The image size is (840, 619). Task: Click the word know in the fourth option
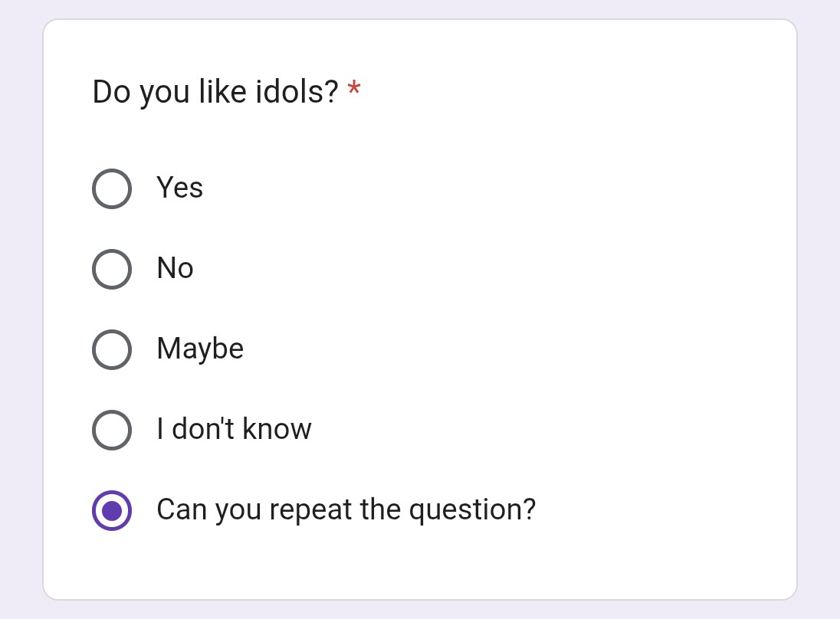point(277,429)
